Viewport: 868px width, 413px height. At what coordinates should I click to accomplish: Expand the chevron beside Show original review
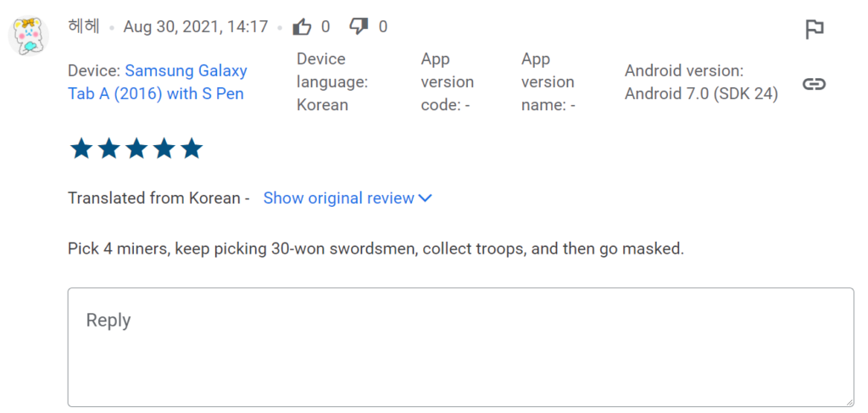point(426,198)
